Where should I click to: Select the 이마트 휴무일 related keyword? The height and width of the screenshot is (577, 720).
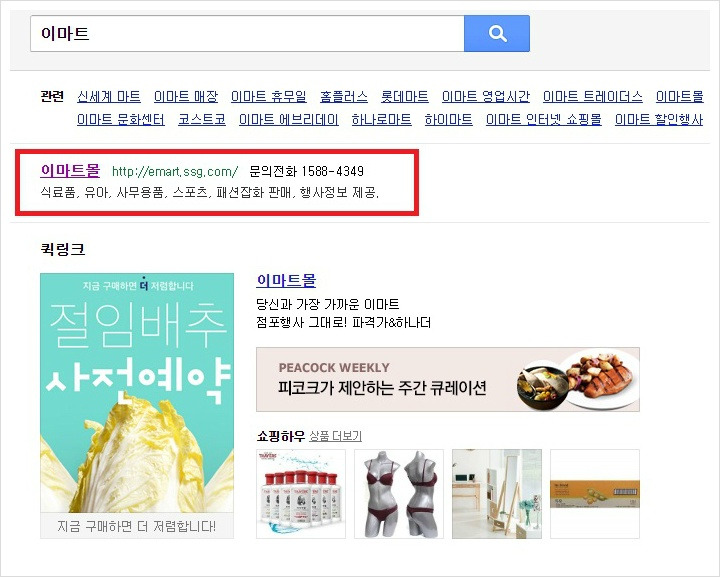(269, 96)
